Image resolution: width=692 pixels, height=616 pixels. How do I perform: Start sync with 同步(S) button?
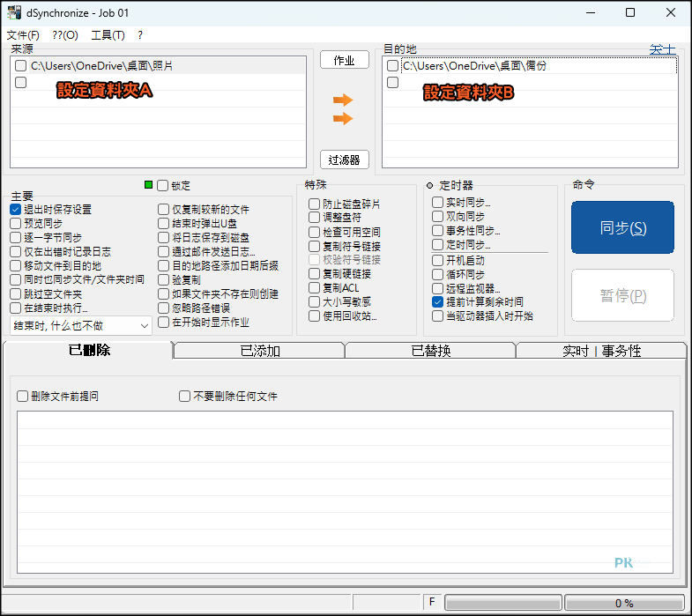[x=622, y=227]
